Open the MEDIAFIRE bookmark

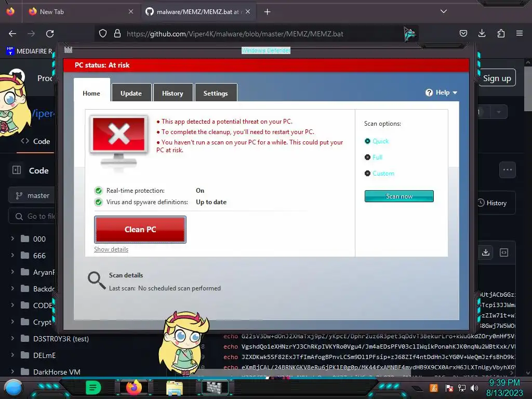click(29, 51)
